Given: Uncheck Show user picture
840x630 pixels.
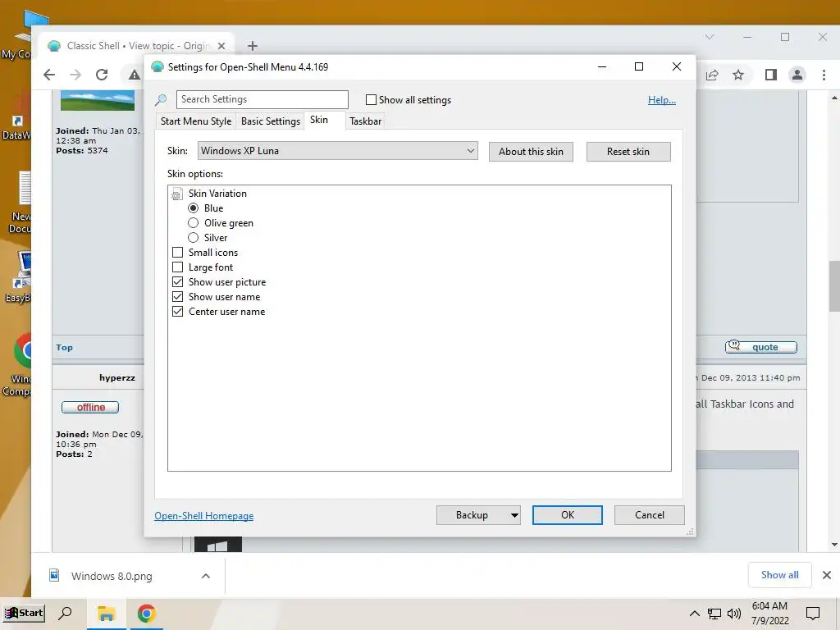Looking at the screenshot, I should tap(177, 282).
